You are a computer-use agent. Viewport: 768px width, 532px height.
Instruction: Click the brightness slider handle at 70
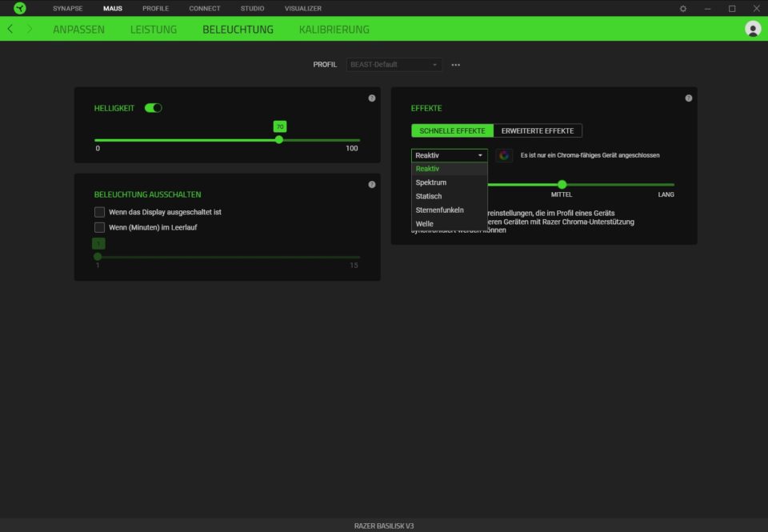pyautogui.click(x=279, y=140)
